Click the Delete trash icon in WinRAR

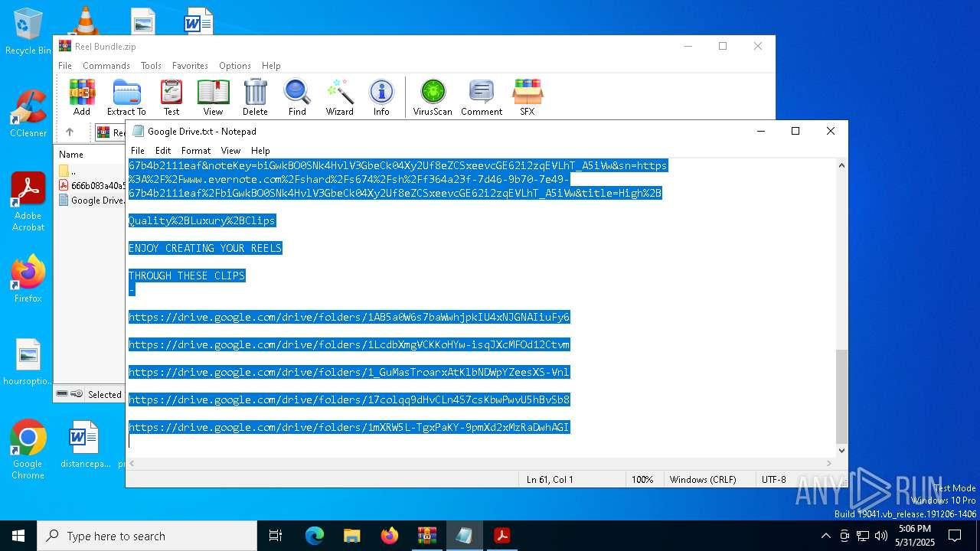pyautogui.click(x=255, y=97)
